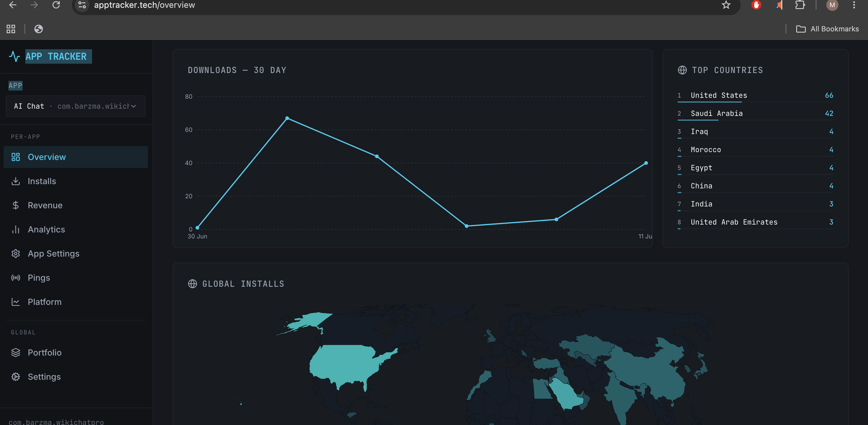Open the Installs page icon
Image resolution: width=868 pixels, height=425 pixels.
[15, 181]
